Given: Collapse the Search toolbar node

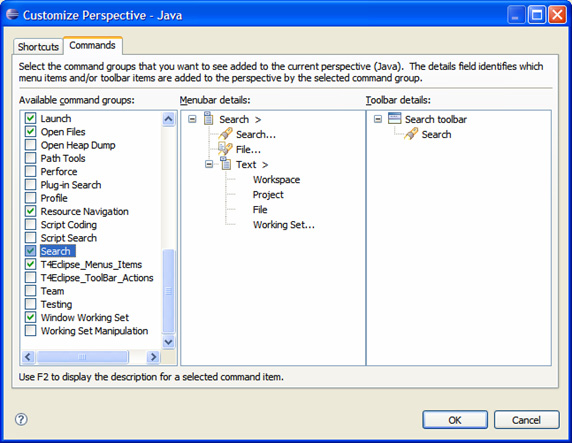Looking at the screenshot, I should (378, 119).
